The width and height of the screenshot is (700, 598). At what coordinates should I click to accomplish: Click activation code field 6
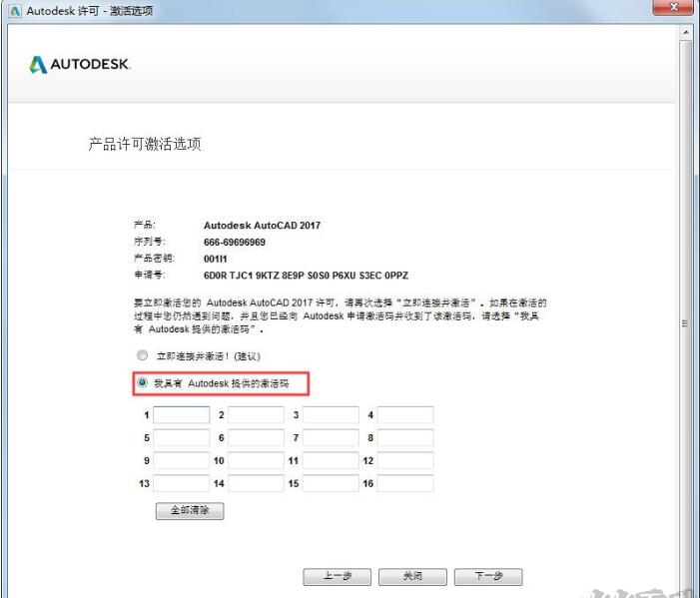pos(256,437)
